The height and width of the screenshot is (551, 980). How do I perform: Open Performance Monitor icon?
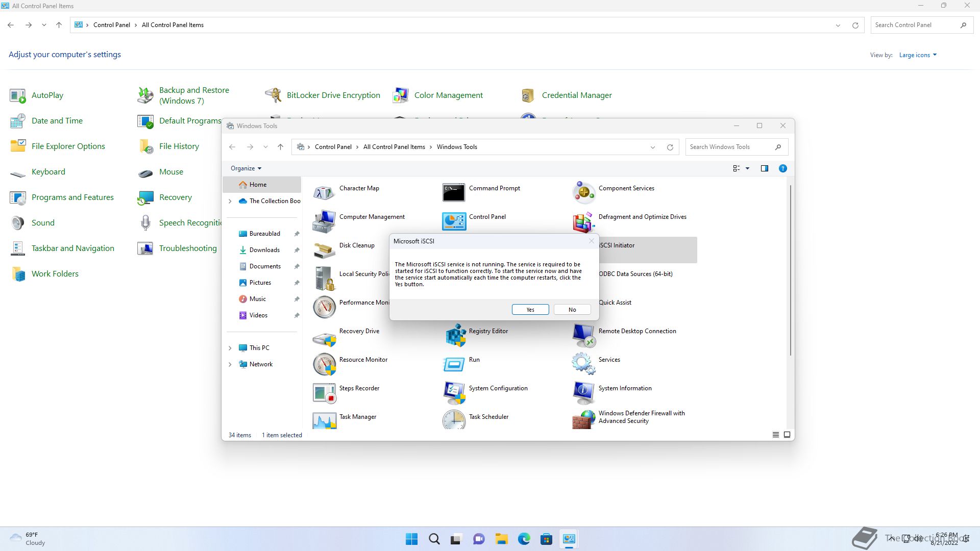[x=324, y=307]
